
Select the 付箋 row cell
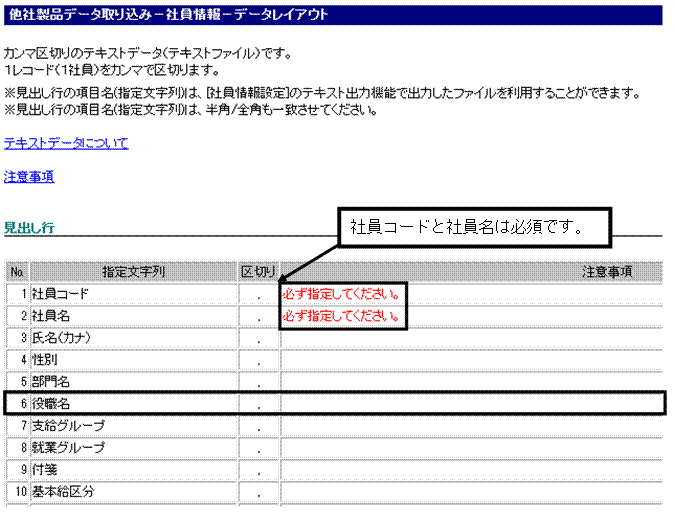click(134, 470)
